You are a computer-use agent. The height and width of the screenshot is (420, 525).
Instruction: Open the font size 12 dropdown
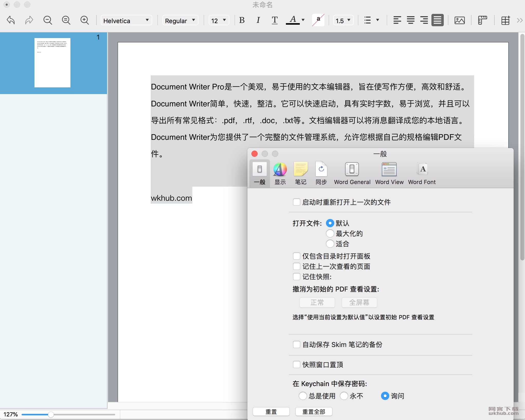219,20
